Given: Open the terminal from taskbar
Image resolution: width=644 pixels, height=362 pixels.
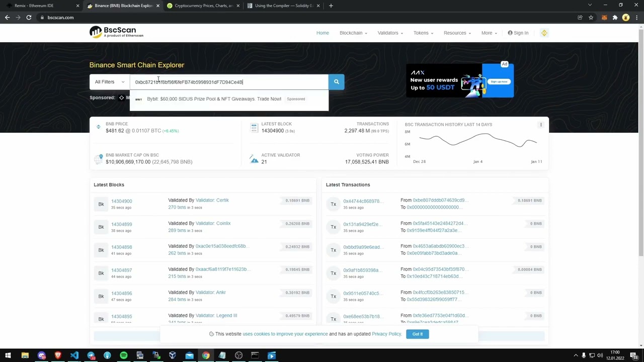Looking at the screenshot, I should tap(255, 355).
